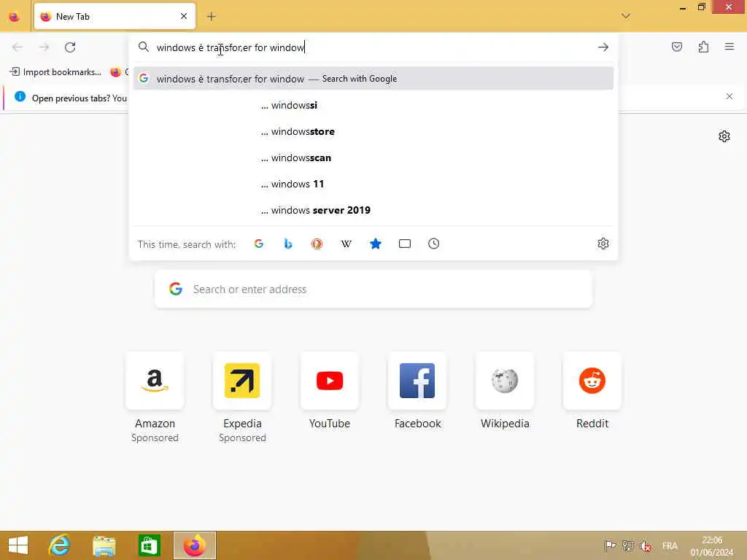747x560 pixels.
Task: Open search settings gear in dropdown
Action: click(x=603, y=244)
